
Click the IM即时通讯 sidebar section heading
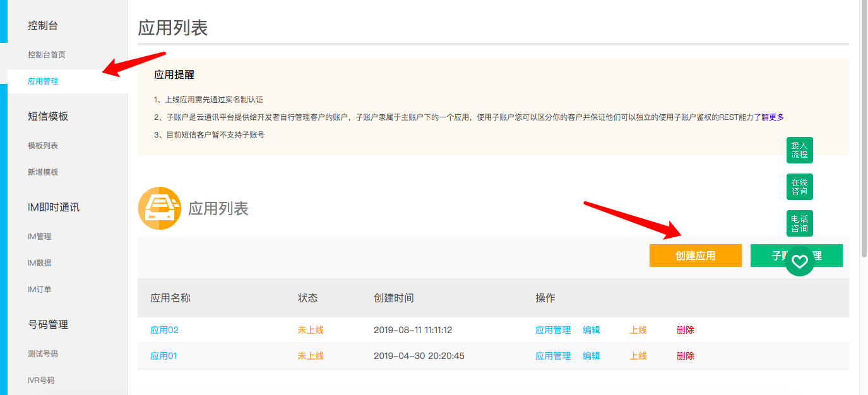pos(54,208)
